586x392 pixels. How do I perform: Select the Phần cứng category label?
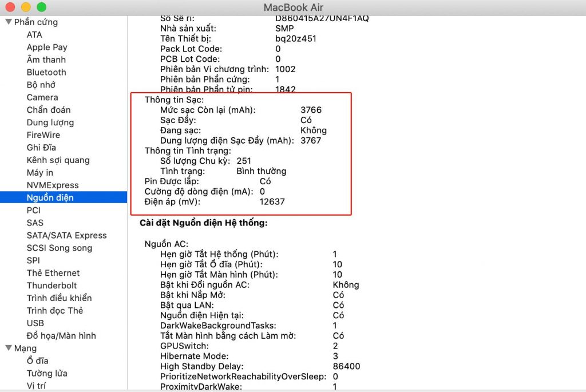coord(36,22)
